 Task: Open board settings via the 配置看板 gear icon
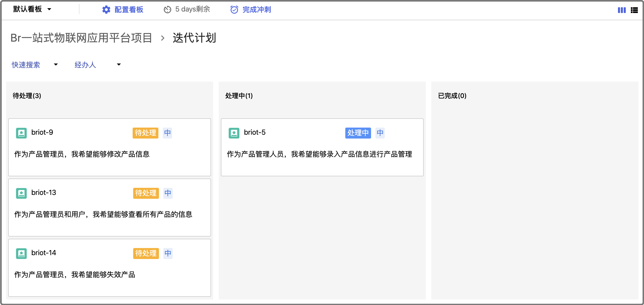[x=107, y=10]
